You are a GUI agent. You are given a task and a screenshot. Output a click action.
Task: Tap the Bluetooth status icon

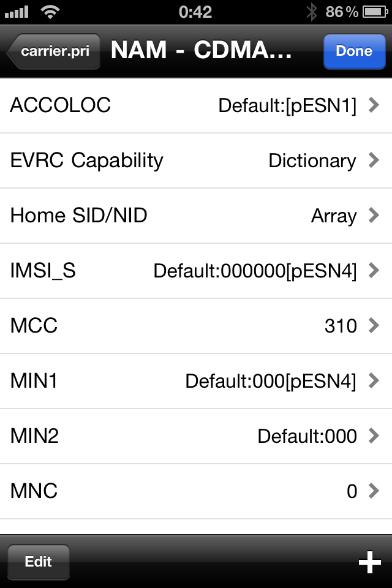pos(311,12)
